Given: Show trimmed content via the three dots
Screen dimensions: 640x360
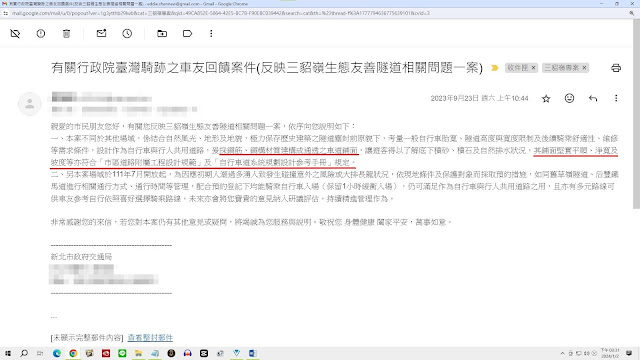Looking at the screenshot, I should 54,317.
